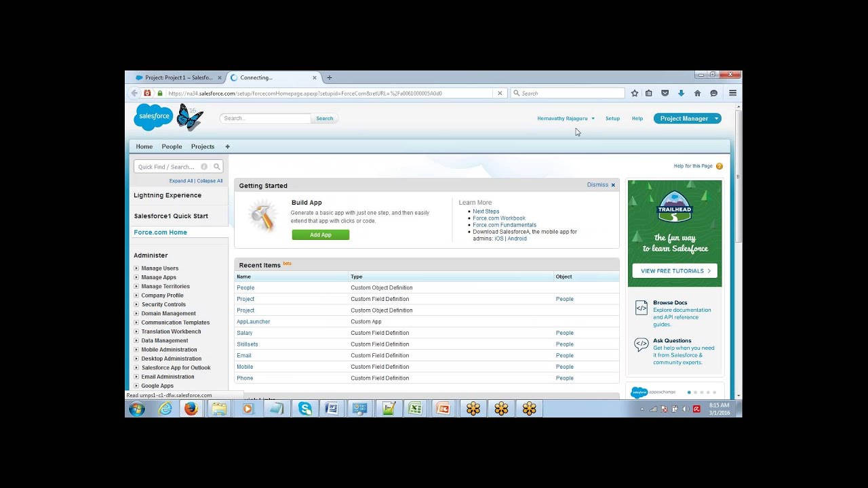Image resolution: width=868 pixels, height=488 pixels.
Task: Click the Help link in header
Action: 637,119
